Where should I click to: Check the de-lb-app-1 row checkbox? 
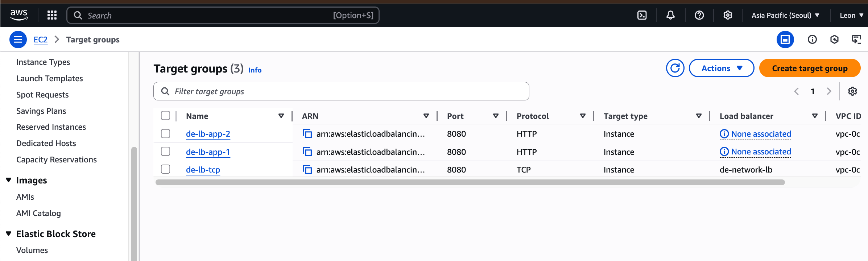point(166,152)
